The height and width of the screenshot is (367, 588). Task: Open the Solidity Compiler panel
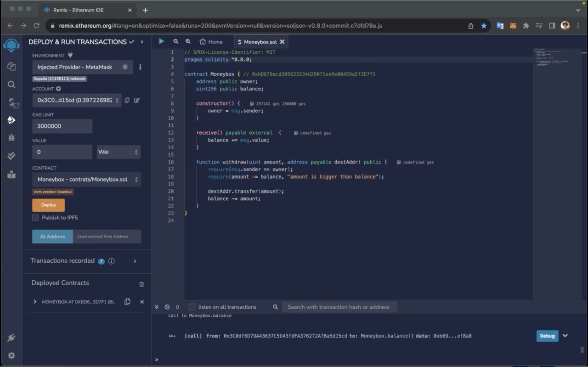tap(11, 102)
